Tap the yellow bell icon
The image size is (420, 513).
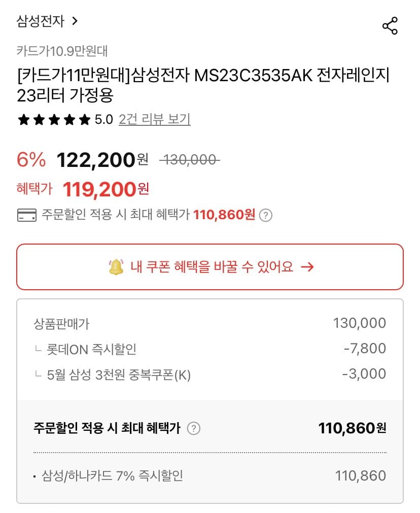(116, 267)
